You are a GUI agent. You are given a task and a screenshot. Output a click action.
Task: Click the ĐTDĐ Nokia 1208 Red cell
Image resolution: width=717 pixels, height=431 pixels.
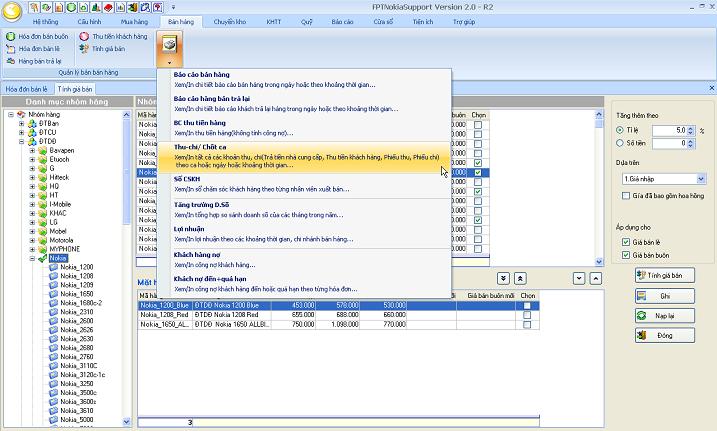click(232, 315)
